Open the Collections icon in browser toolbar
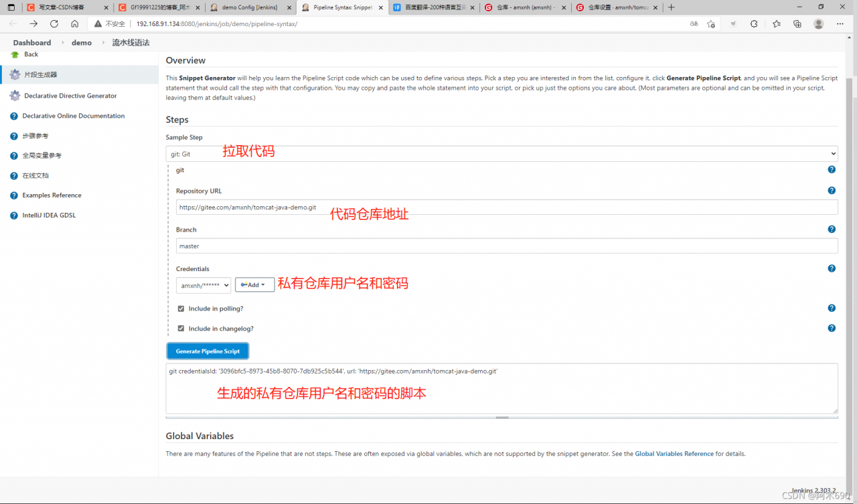This screenshot has width=857, height=504. tap(797, 23)
